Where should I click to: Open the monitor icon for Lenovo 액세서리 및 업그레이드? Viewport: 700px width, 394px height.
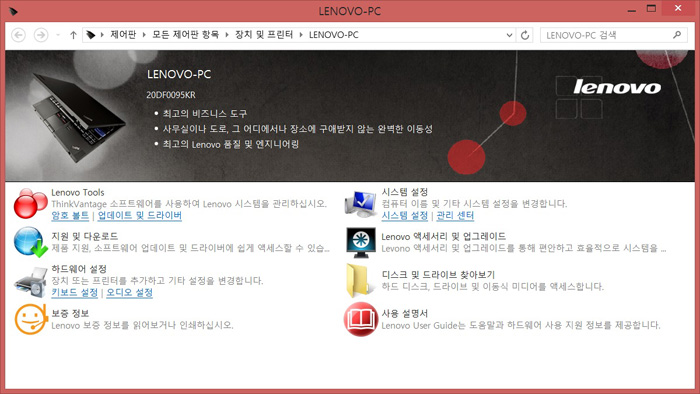(361, 242)
